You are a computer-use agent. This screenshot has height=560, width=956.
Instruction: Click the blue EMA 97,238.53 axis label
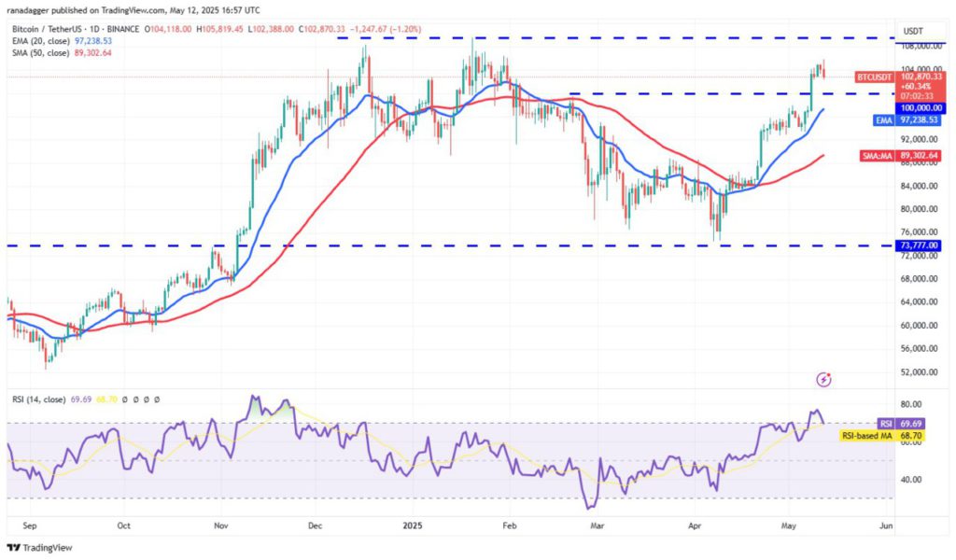[x=907, y=120]
